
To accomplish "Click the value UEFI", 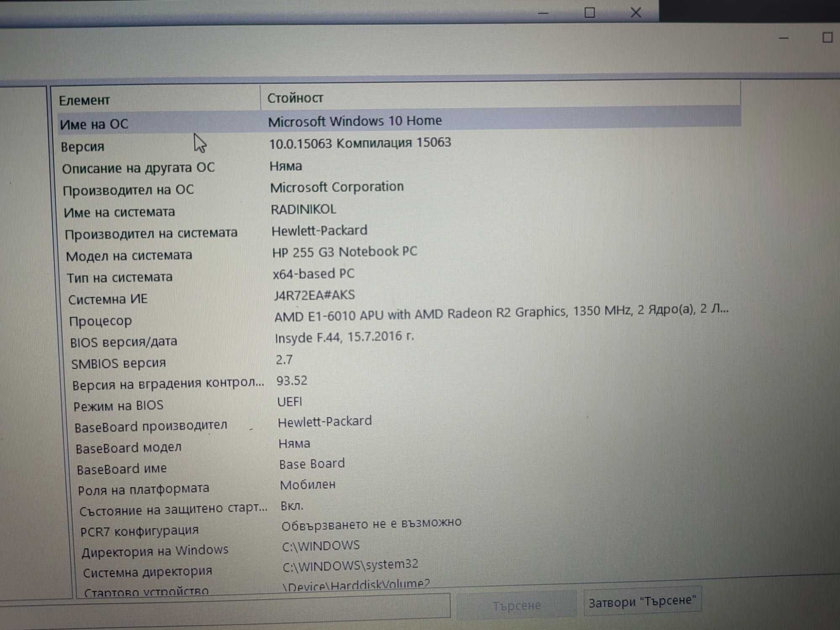I will 290,402.
